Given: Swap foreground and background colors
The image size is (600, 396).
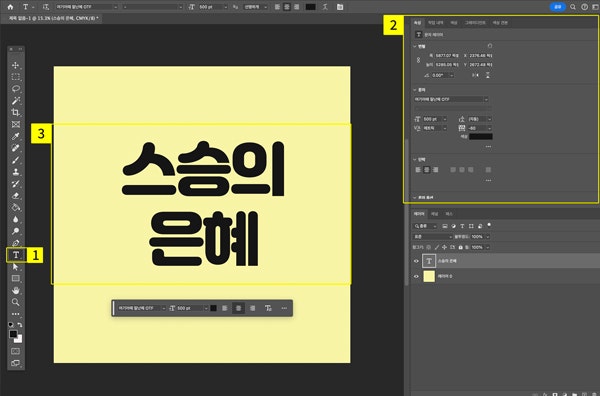Looking at the screenshot, I should point(20,325).
